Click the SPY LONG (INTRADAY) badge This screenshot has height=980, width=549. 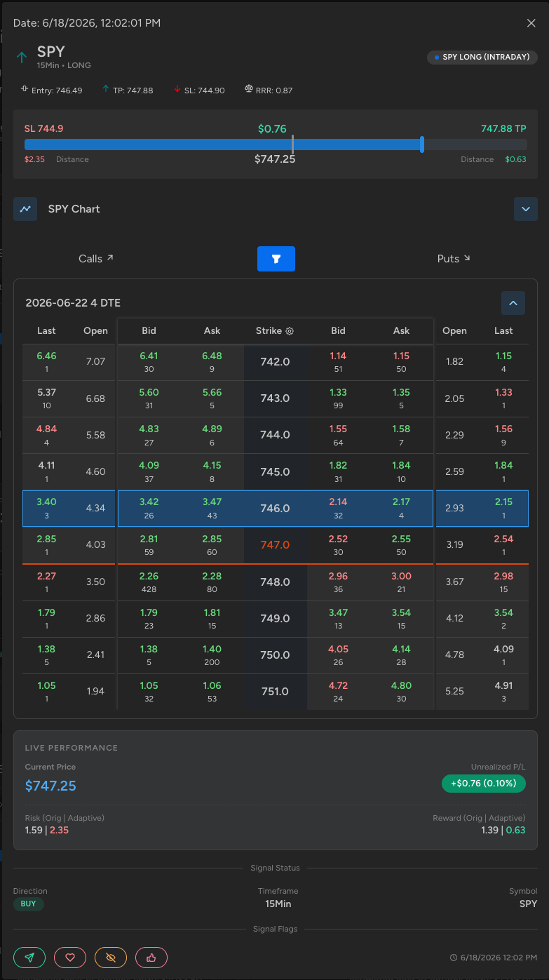482,57
